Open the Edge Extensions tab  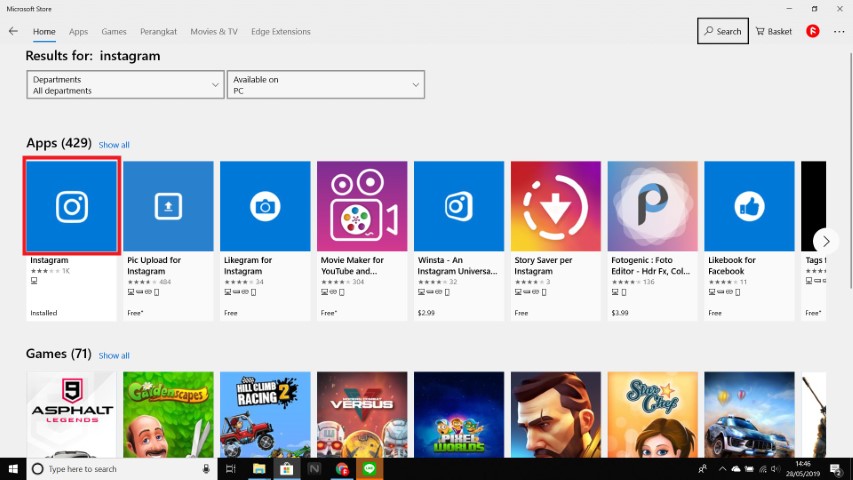[x=281, y=32]
